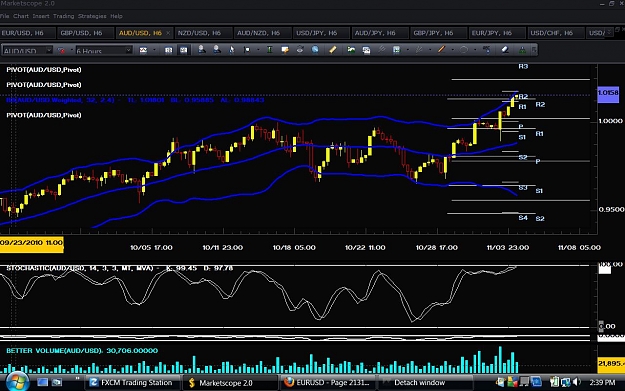Switch to the USD/CHF, H6 tab

(555, 33)
